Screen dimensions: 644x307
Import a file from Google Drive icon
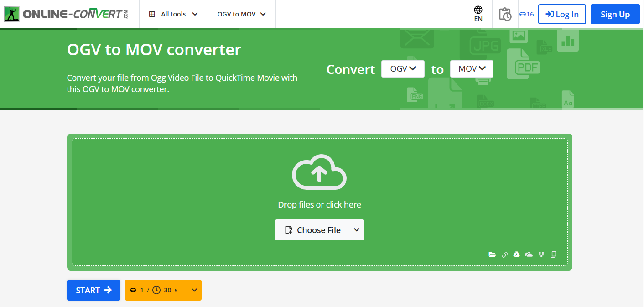516,255
